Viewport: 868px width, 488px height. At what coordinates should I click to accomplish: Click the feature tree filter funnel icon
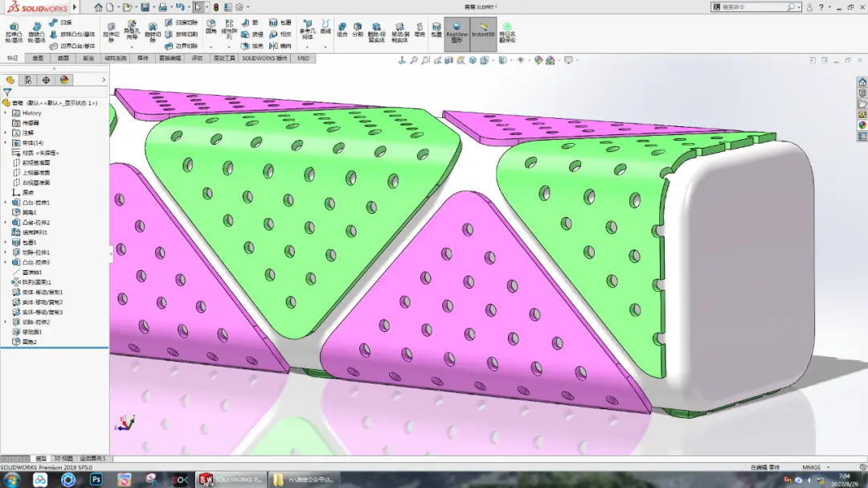click(x=7, y=92)
